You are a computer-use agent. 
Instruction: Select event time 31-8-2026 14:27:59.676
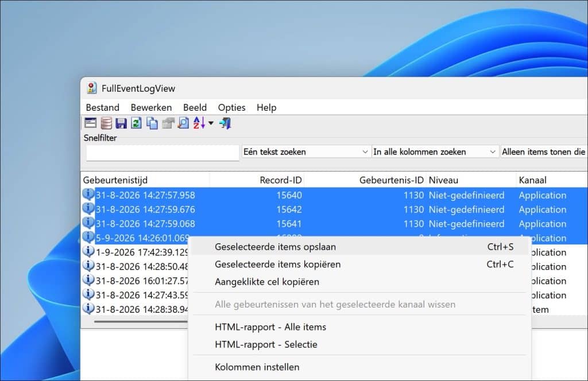click(x=145, y=209)
